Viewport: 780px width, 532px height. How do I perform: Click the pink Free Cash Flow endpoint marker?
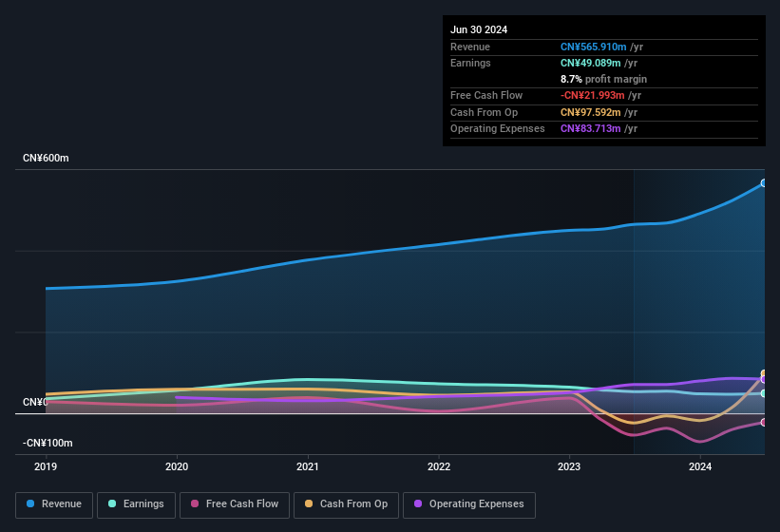pos(764,422)
